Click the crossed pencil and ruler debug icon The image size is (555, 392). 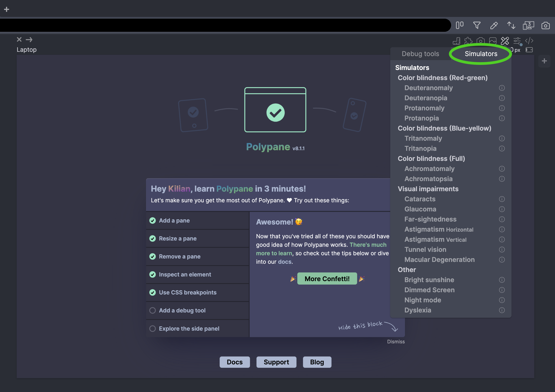(505, 41)
